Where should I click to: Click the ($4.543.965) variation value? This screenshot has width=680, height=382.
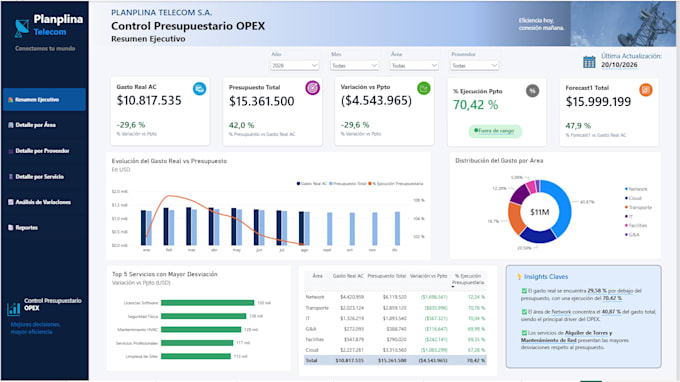click(x=376, y=101)
